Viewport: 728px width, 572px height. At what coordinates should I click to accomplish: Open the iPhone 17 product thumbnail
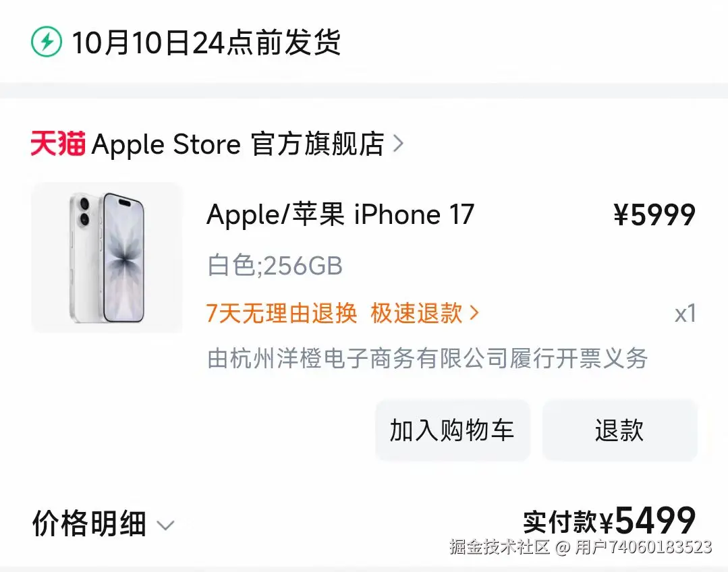[107, 258]
